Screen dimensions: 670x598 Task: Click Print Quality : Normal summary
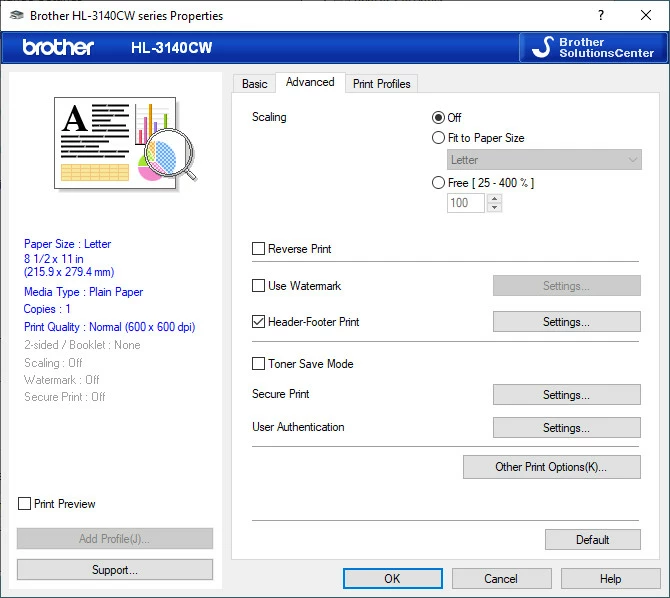click(x=109, y=327)
